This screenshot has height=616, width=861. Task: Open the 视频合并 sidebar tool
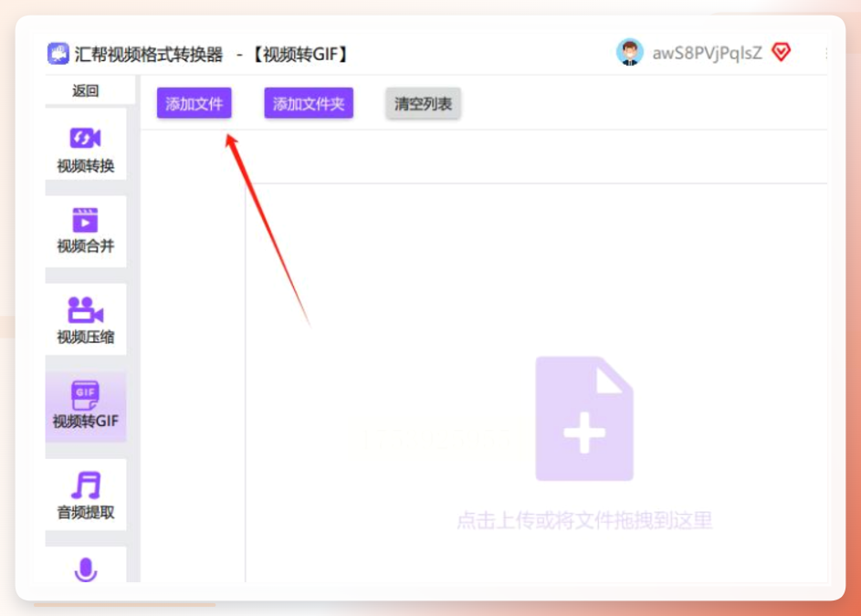pyautogui.click(x=86, y=231)
